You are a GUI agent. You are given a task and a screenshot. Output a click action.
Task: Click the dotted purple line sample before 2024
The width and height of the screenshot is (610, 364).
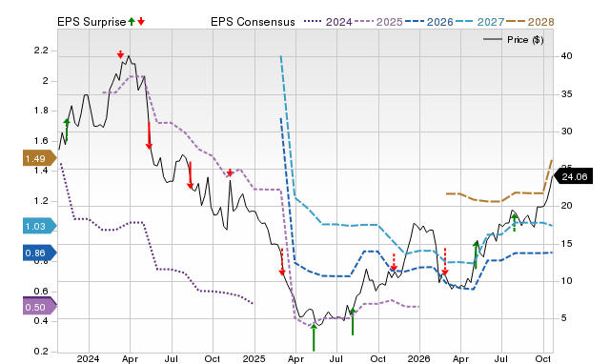coord(314,21)
